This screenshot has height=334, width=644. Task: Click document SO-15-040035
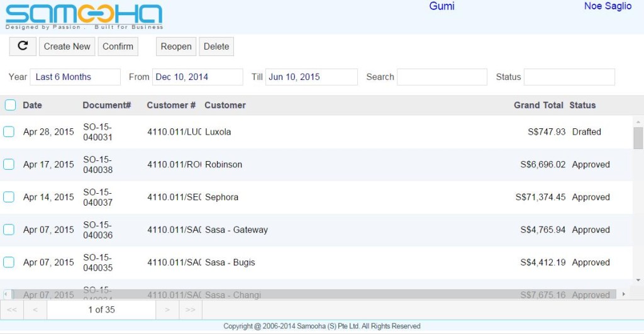pos(97,262)
